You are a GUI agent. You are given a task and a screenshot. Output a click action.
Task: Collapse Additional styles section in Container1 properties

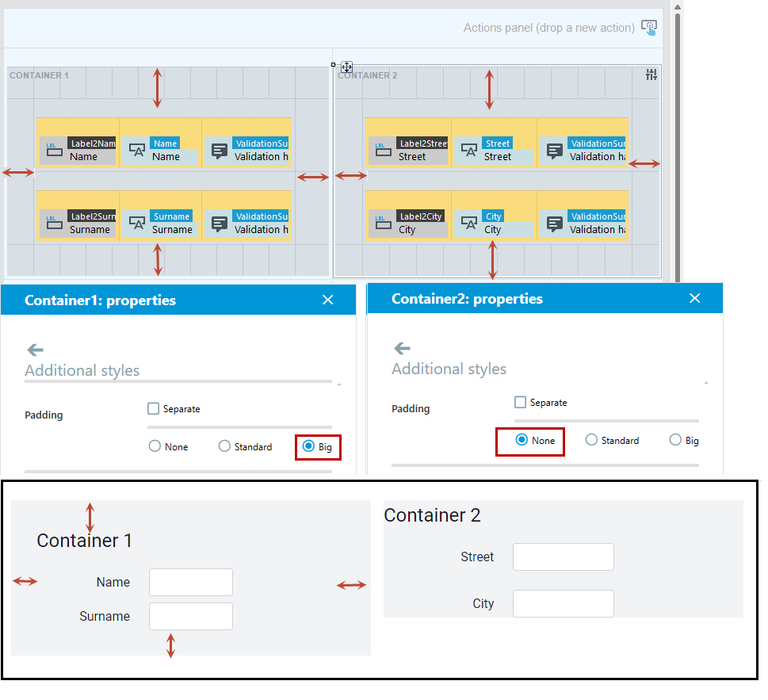pyautogui.click(x=339, y=384)
